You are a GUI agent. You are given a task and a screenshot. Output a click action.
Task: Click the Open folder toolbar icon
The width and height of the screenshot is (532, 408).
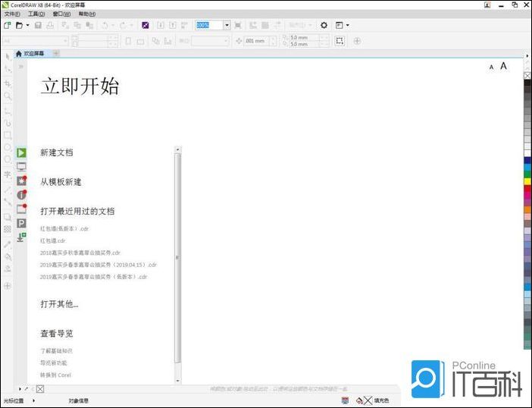point(20,26)
